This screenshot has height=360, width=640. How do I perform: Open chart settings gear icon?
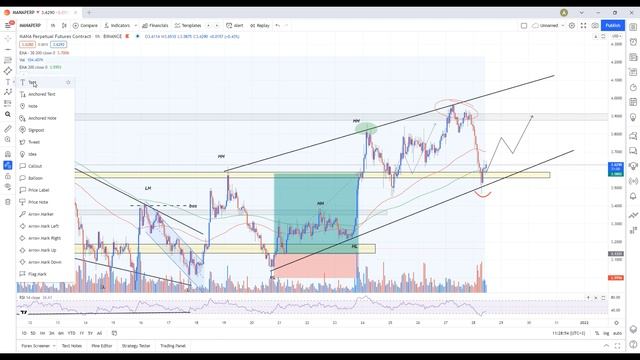[572, 25]
